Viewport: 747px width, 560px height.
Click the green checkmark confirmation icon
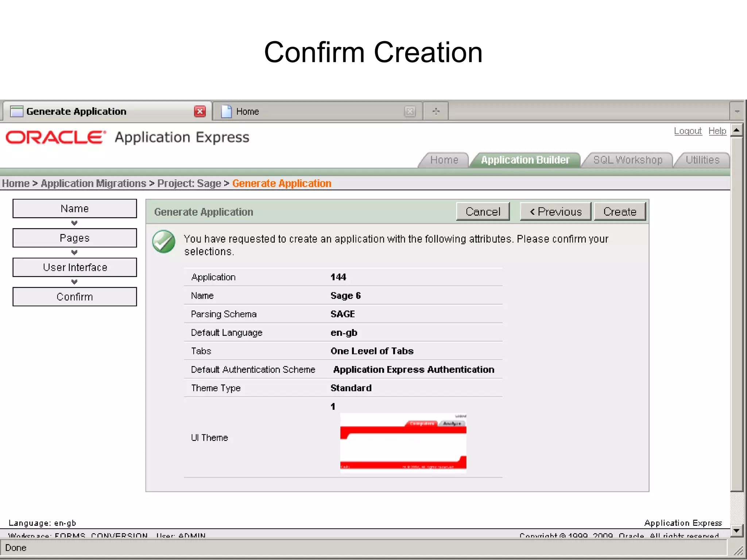pos(164,241)
